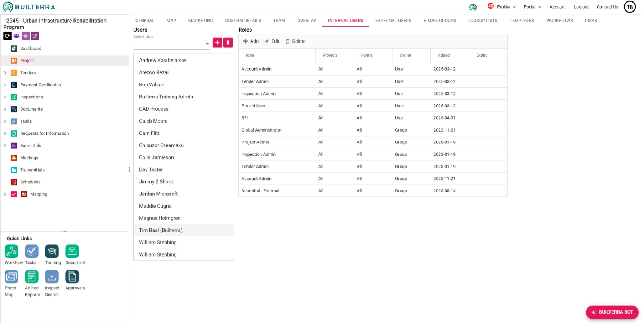Select user Bob Wilson
Screen dimensions: 644x324
(184, 84)
